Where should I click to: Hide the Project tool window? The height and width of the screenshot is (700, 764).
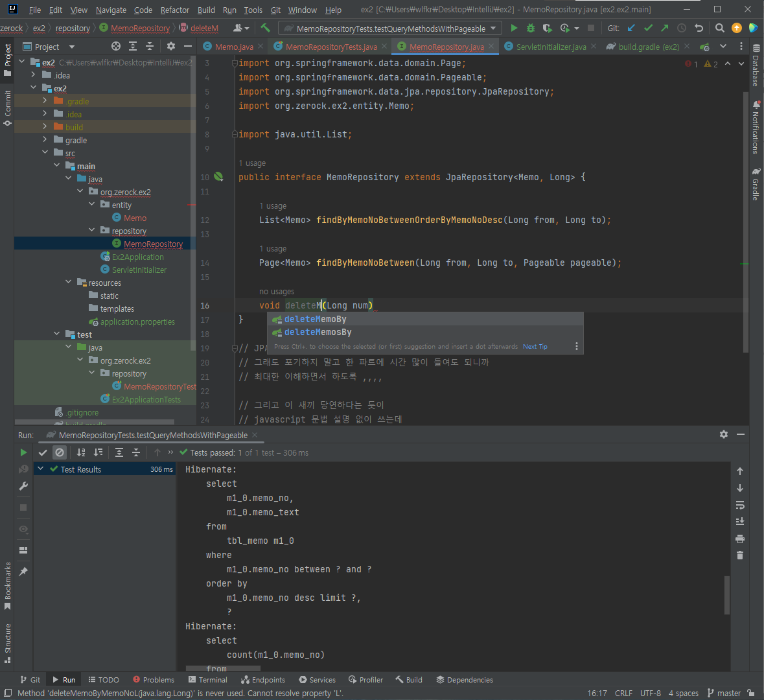coord(187,46)
